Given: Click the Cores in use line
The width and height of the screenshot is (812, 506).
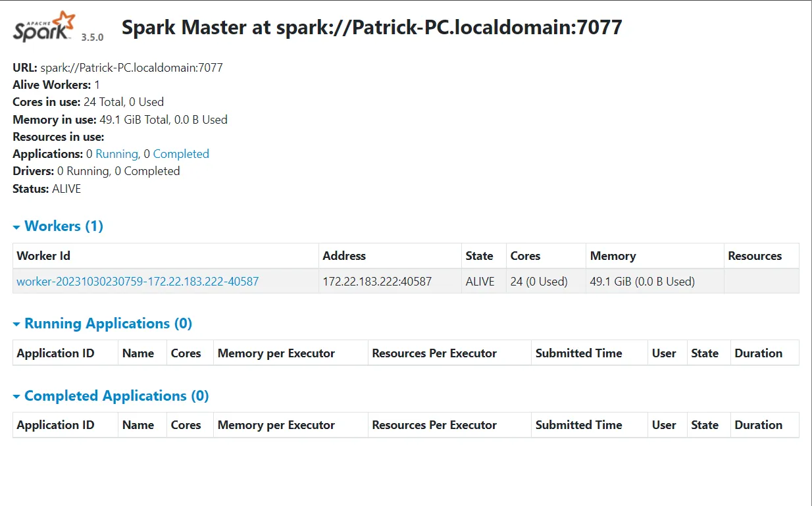Looking at the screenshot, I should coord(88,102).
